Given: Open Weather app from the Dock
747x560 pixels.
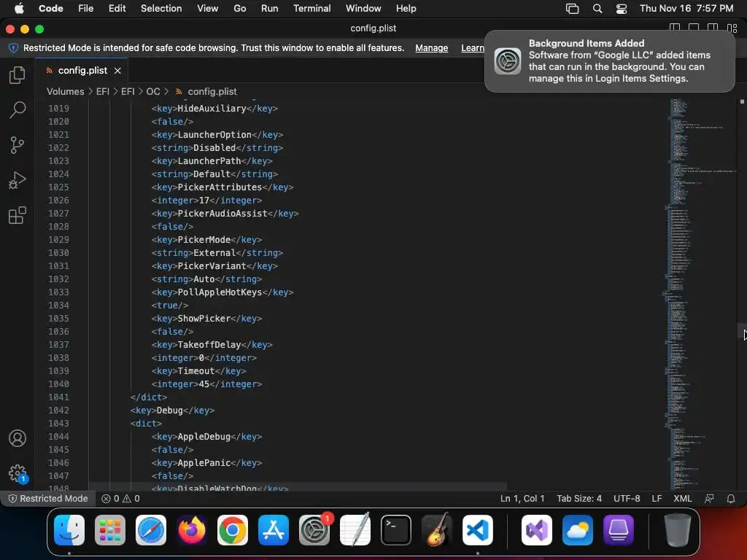Looking at the screenshot, I should pyautogui.click(x=578, y=530).
